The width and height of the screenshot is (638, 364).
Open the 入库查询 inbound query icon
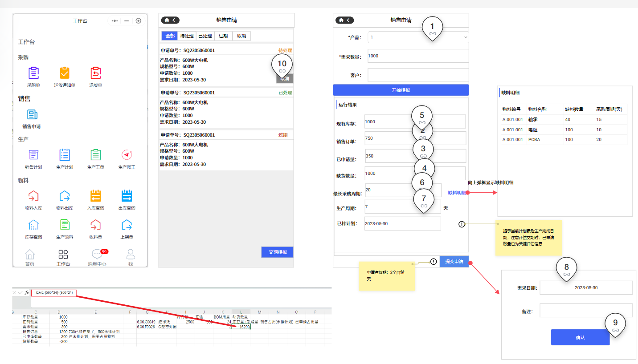[x=96, y=196]
